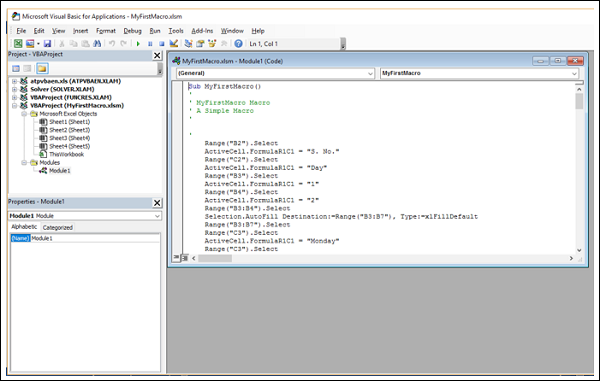Click the Redo arrow icon
This screenshot has height=381, width=600.
pyautogui.click(x=123, y=44)
